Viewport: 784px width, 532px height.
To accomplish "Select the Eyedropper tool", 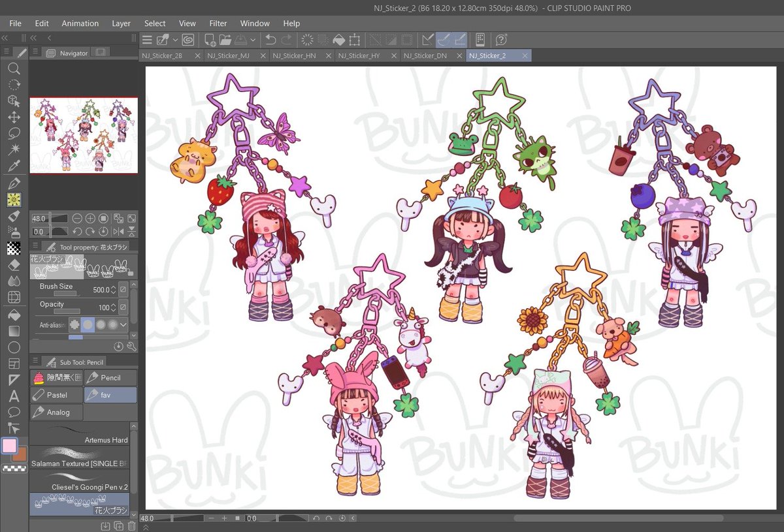I will point(14,166).
